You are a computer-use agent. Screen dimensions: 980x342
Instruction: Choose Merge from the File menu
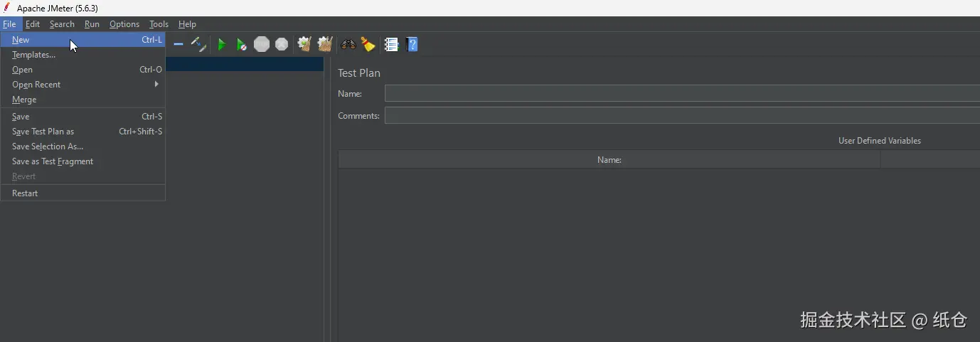pyautogui.click(x=83, y=100)
